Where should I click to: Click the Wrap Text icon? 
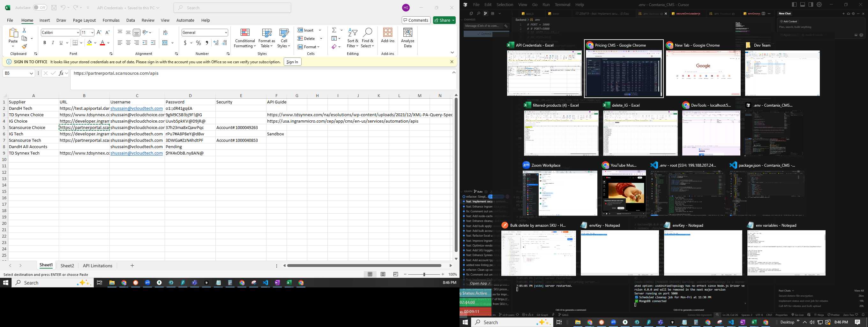165,32
